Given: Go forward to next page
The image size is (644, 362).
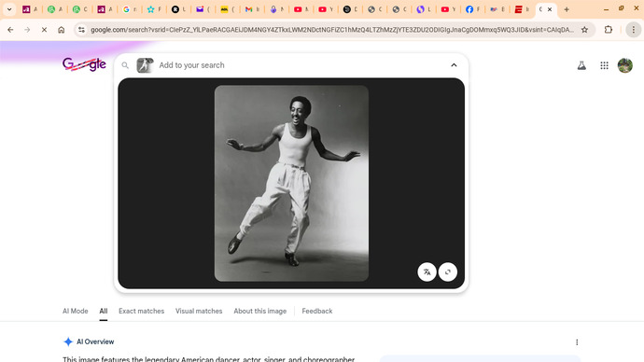Looking at the screenshot, I should coord(27,30).
